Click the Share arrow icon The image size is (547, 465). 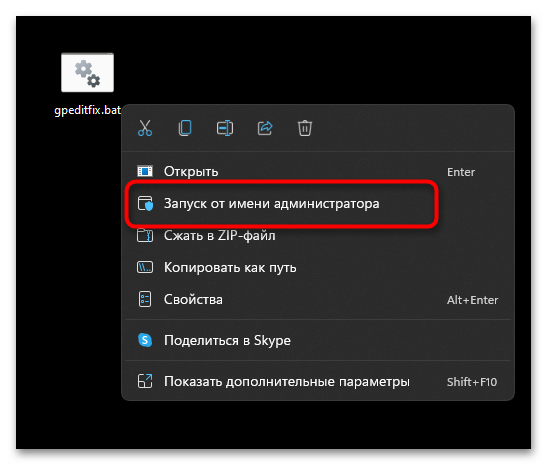click(265, 128)
